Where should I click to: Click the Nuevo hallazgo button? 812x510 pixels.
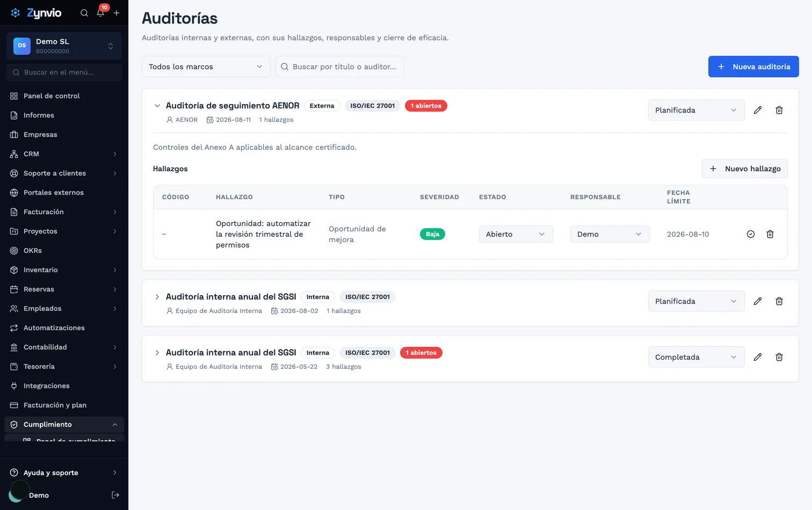745,169
